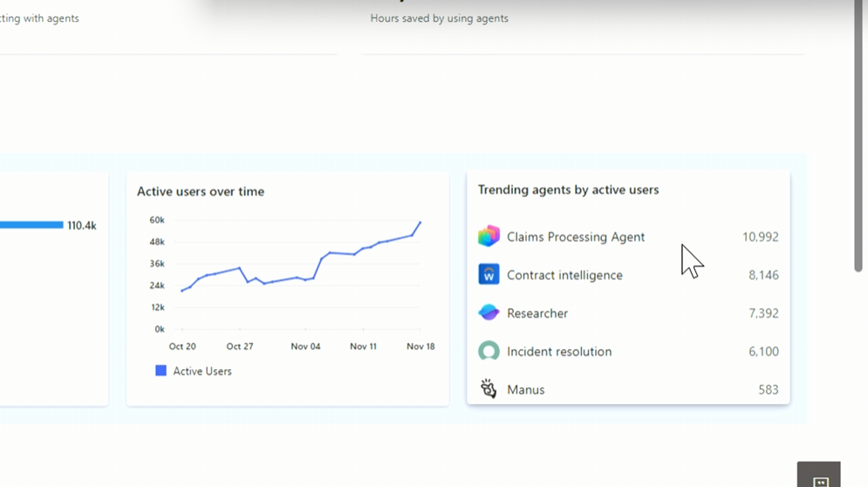This screenshot has height=487, width=868.
Task: Click the 6,100 active users value
Action: [763, 352]
